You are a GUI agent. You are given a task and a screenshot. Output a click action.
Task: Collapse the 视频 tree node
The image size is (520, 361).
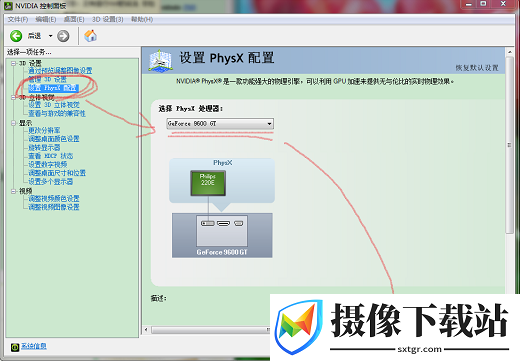click(x=13, y=191)
